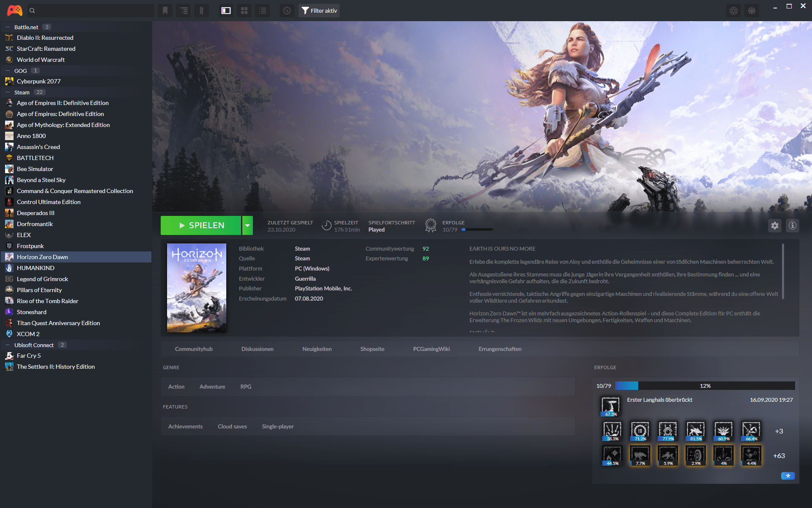The height and width of the screenshot is (508, 812).
Task: Select the locked achievement showing 4.4%
Action: pos(752,456)
